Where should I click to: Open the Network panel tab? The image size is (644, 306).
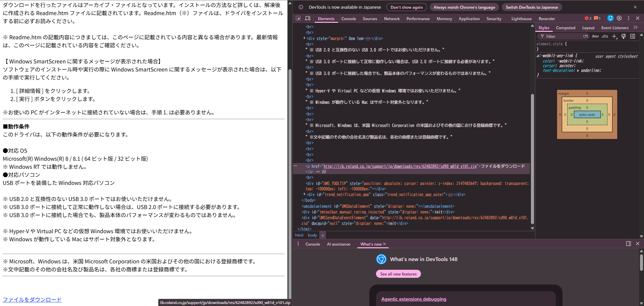pyautogui.click(x=392, y=19)
